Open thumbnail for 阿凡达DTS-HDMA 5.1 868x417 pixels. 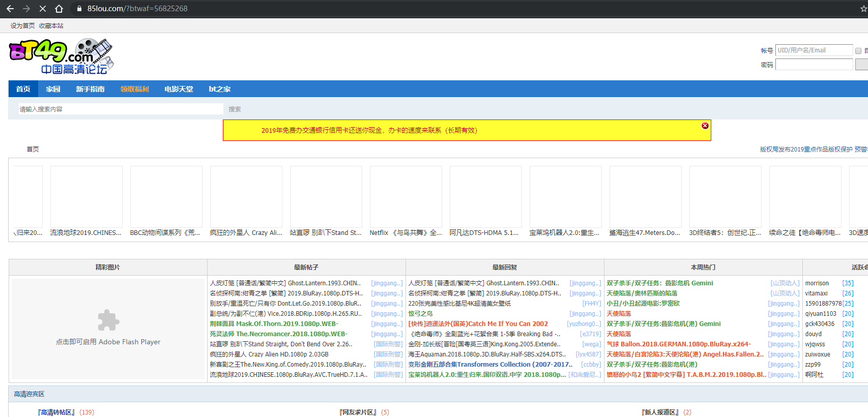click(486, 196)
